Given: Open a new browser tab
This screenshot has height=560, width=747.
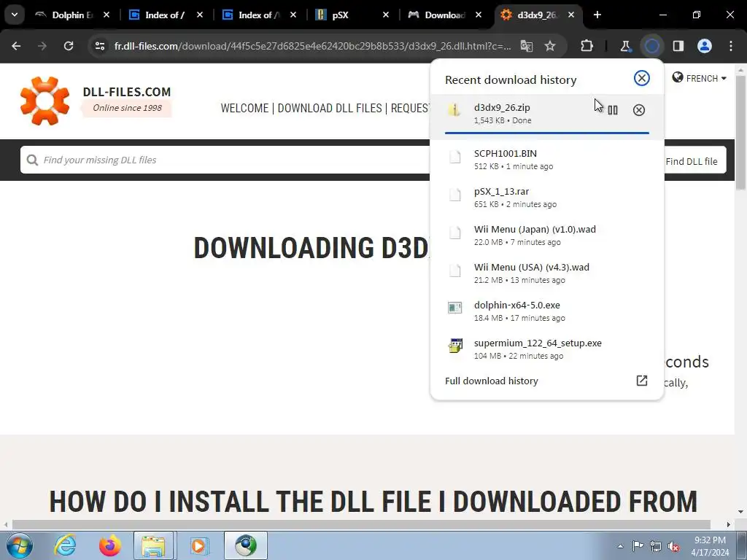Looking at the screenshot, I should point(597,15).
